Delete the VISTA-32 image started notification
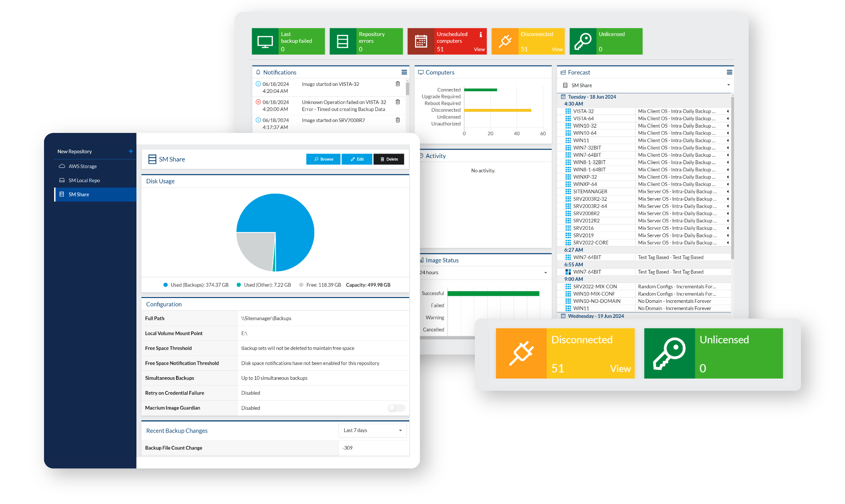This screenshot has width=845, height=504. tap(398, 84)
